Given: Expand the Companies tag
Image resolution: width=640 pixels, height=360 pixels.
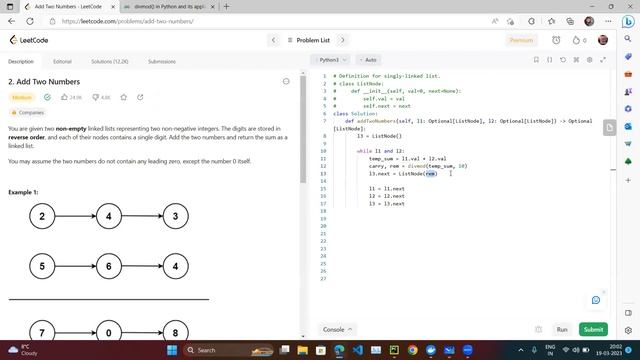Looking at the screenshot, I should (27, 112).
